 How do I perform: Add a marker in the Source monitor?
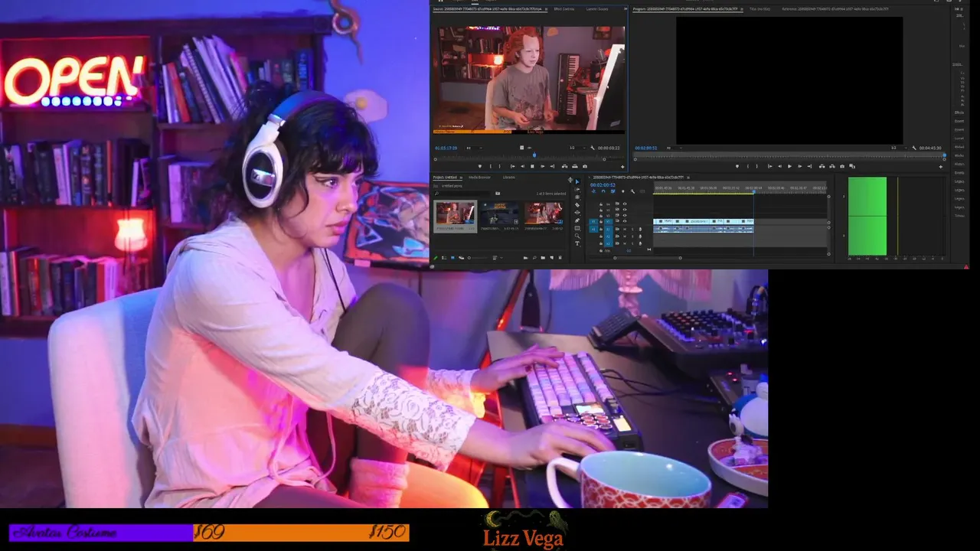[x=480, y=166]
